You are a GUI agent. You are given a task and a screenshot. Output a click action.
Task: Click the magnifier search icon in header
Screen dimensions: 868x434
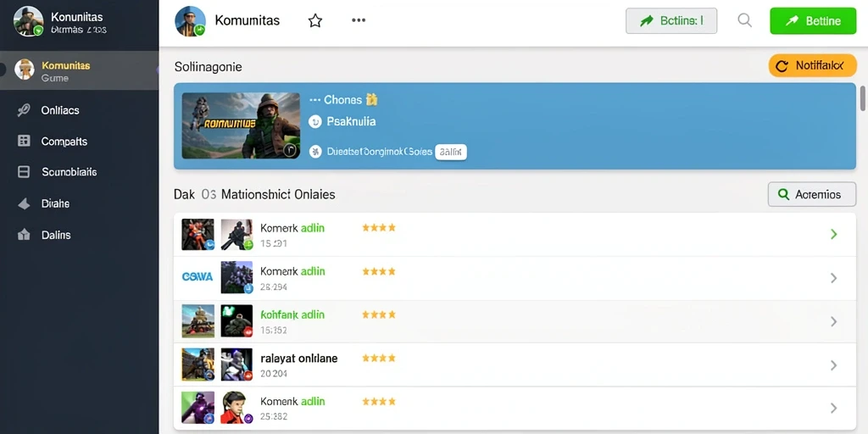point(745,21)
